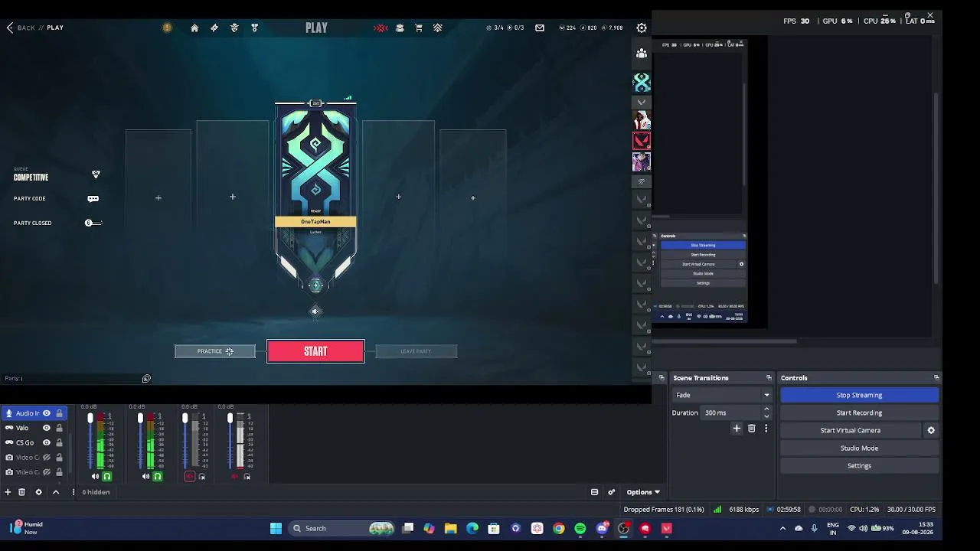Enable Studio Mode

(x=859, y=448)
